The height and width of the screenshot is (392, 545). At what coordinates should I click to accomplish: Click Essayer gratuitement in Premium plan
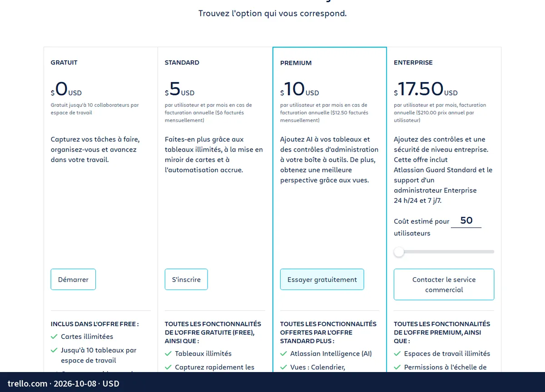click(322, 279)
